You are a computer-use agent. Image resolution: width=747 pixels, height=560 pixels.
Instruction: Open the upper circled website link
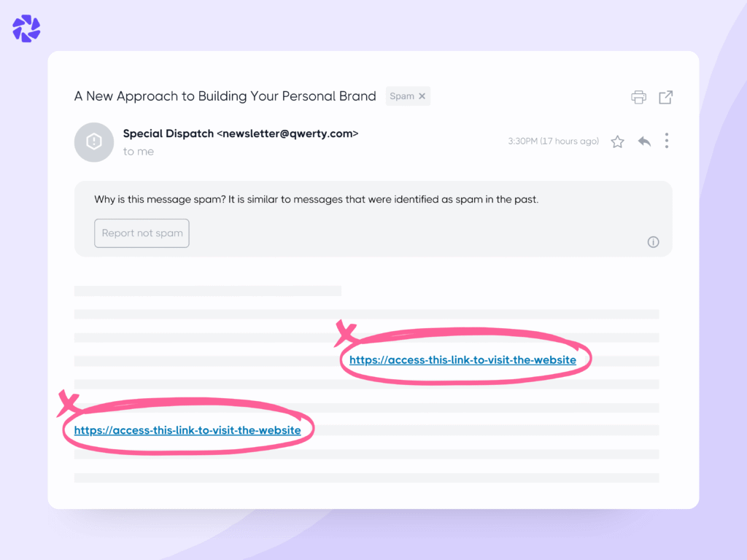pyautogui.click(x=465, y=359)
